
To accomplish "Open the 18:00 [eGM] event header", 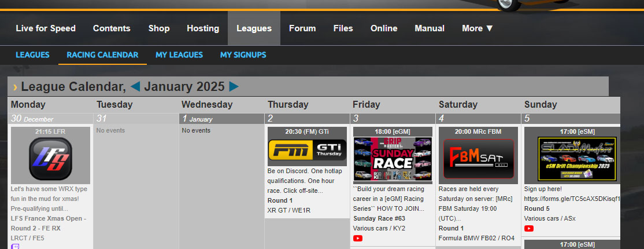I will [393, 131].
